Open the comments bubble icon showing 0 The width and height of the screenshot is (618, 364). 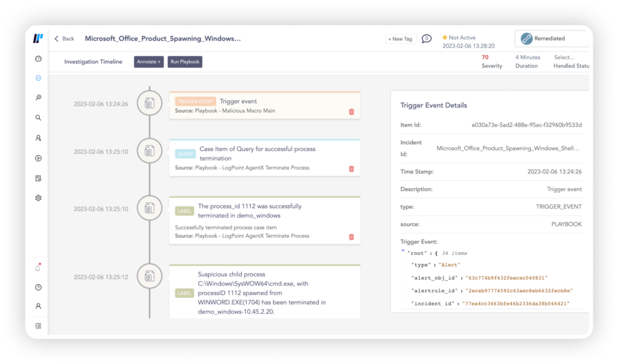tap(427, 39)
